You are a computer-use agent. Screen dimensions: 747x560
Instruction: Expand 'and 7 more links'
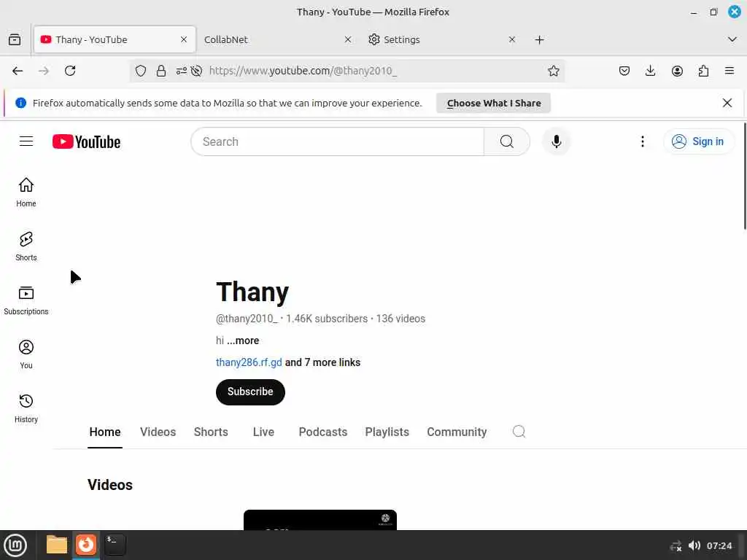tap(322, 362)
